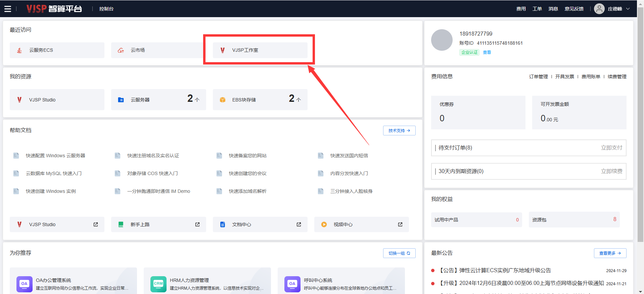
Task: Open 开具发票 link
Action: [565, 77]
